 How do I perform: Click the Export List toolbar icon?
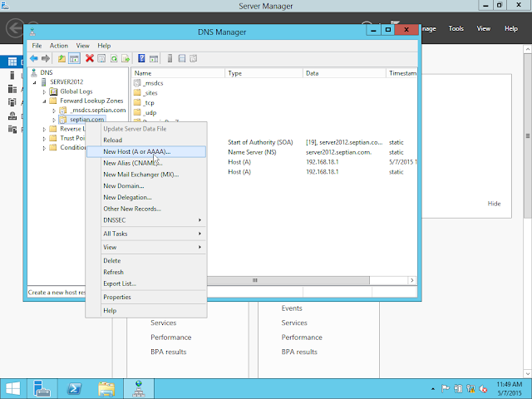[126, 59]
